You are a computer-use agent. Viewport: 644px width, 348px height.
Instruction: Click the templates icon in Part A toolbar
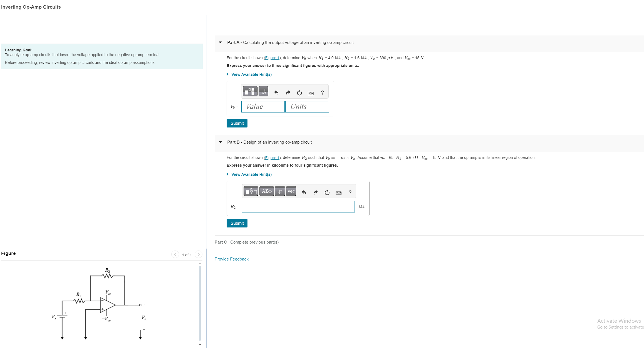(250, 91)
